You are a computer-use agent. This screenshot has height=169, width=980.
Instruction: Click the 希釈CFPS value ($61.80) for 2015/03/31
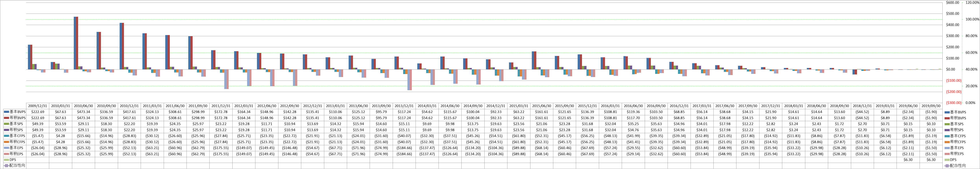[519, 142]
